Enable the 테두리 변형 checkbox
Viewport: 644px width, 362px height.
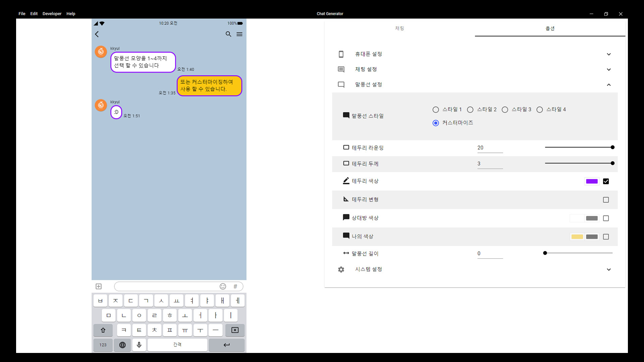(606, 200)
